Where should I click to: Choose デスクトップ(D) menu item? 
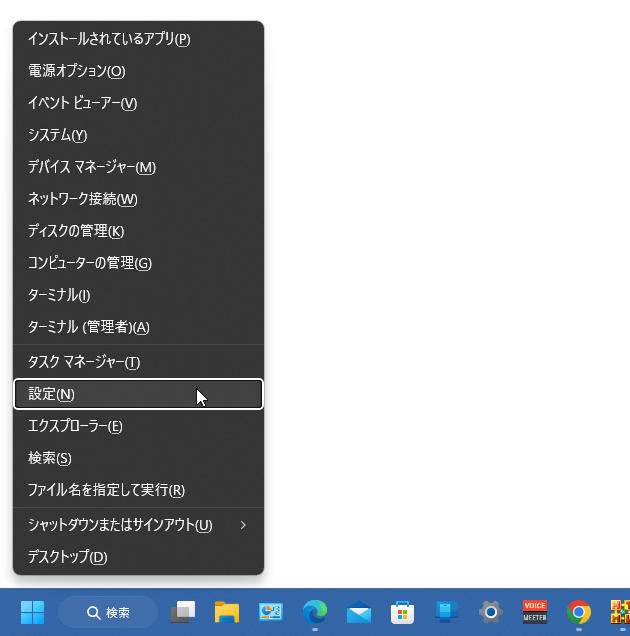tap(138, 557)
